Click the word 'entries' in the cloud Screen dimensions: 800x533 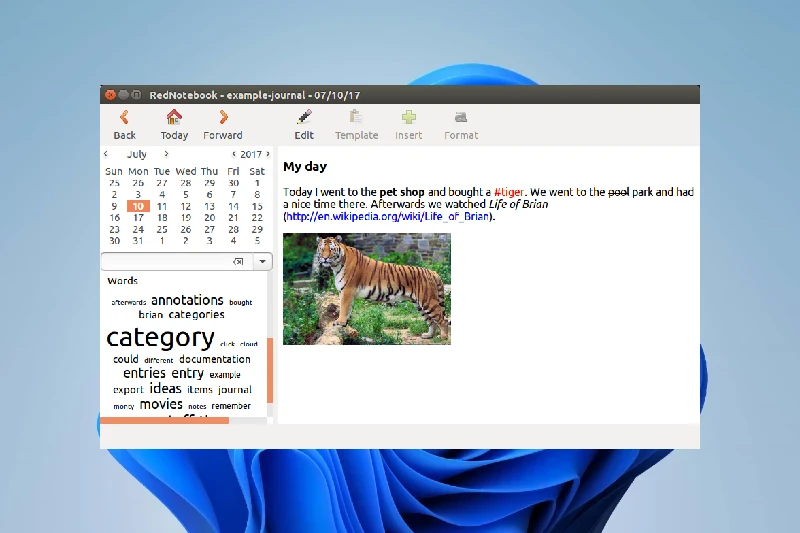(144, 373)
